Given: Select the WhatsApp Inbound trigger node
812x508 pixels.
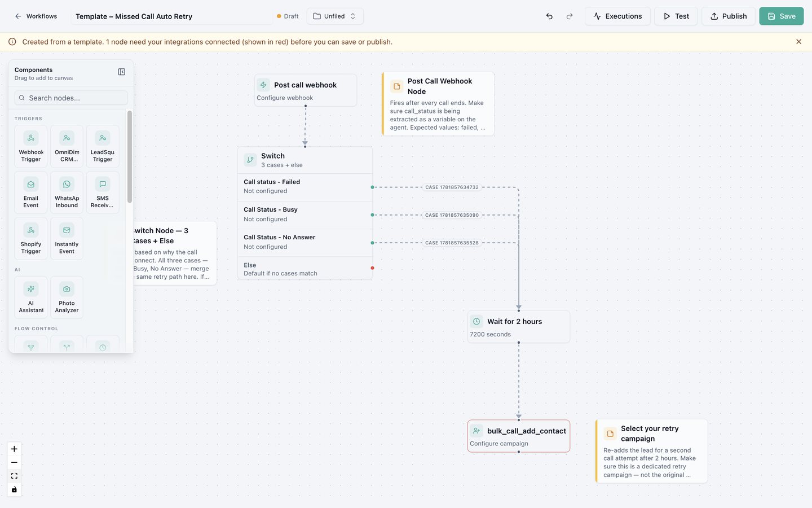Looking at the screenshot, I should (67, 192).
